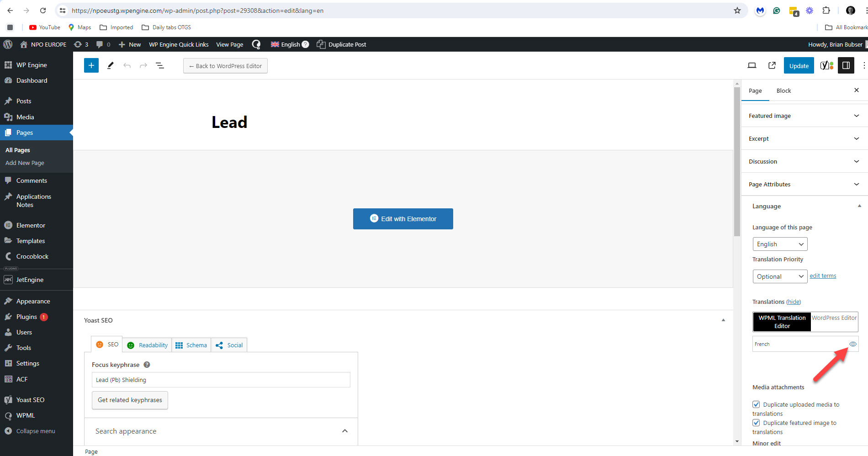Close the settings sidebar with X
This screenshot has height=456, width=868.
coord(857,90)
